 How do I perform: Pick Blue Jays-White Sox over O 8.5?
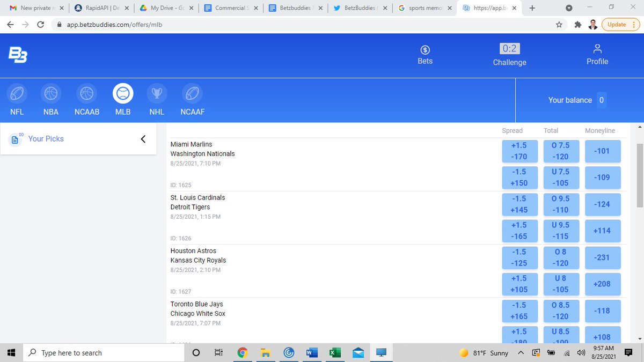pos(560,311)
